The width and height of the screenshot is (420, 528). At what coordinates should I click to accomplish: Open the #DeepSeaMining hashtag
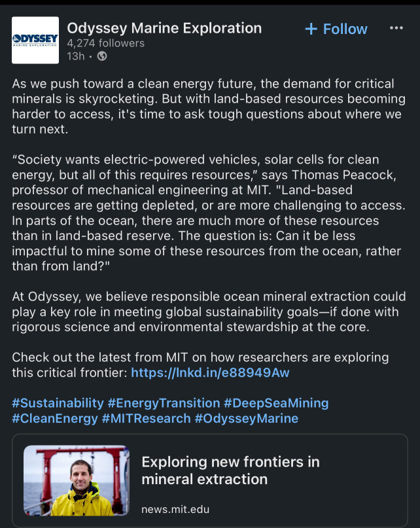tap(276, 403)
